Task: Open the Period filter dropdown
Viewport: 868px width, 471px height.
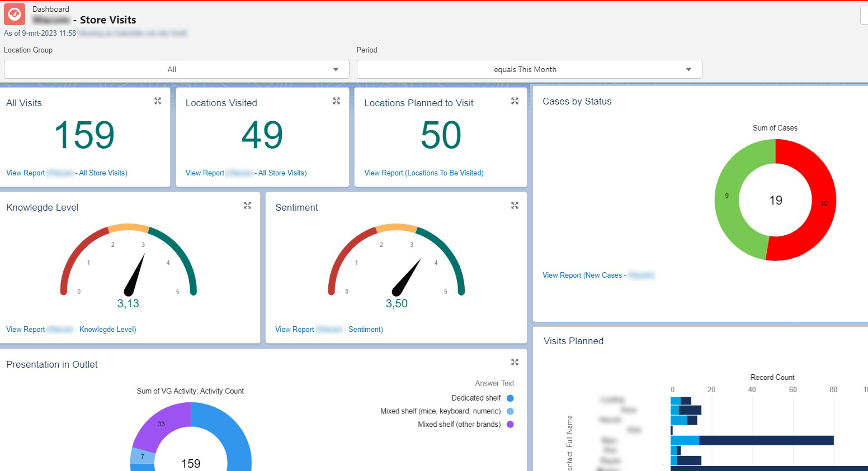Action: pyautogui.click(x=529, y=69)
